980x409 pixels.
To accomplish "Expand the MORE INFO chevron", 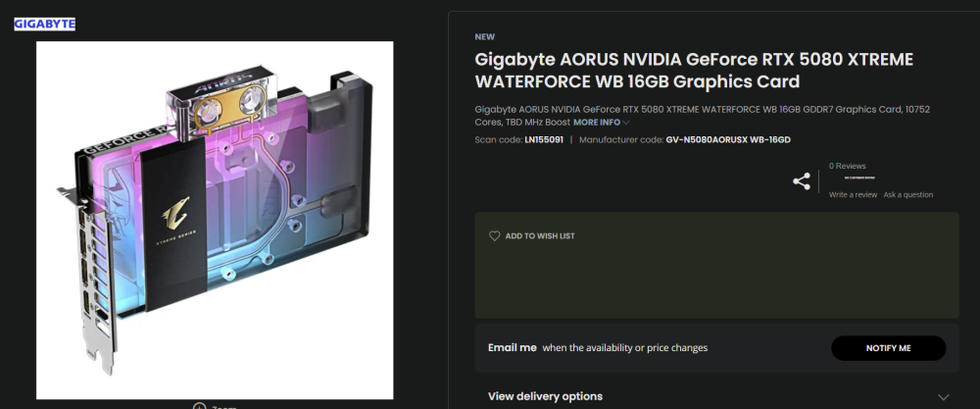I will (626, 123).
